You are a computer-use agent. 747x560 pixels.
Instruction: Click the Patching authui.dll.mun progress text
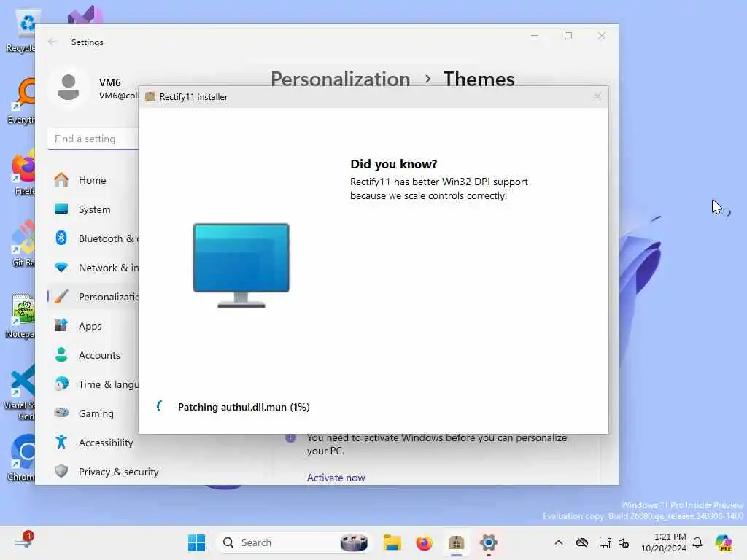244,407
